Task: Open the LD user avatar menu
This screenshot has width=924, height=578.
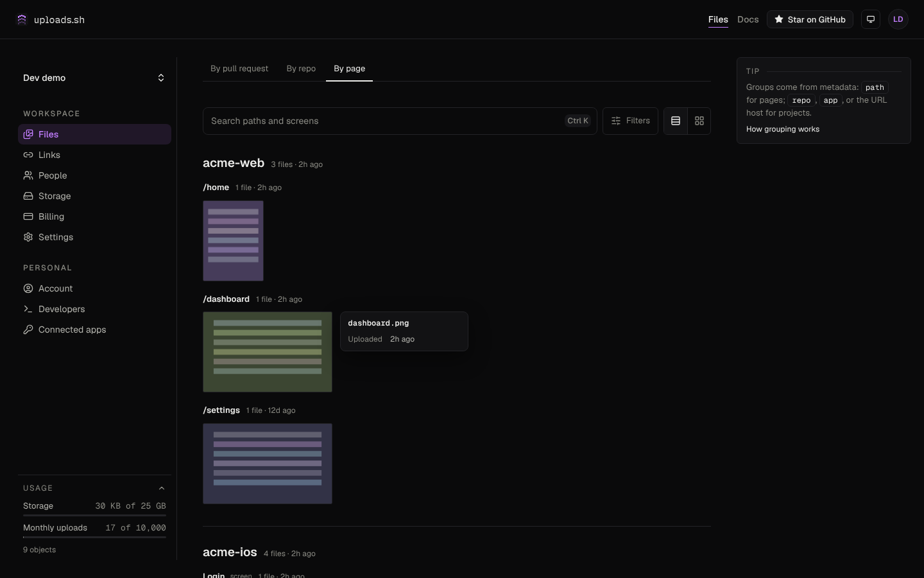Action: pyautogui.click(x=898, y=19)
